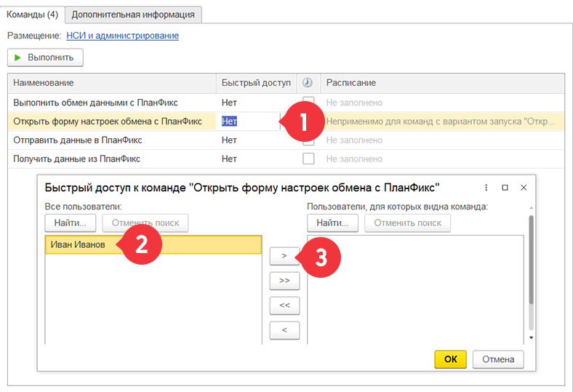The image size is (573, 392).
Task: Remove selected user with < button
Action: (284, 330)
